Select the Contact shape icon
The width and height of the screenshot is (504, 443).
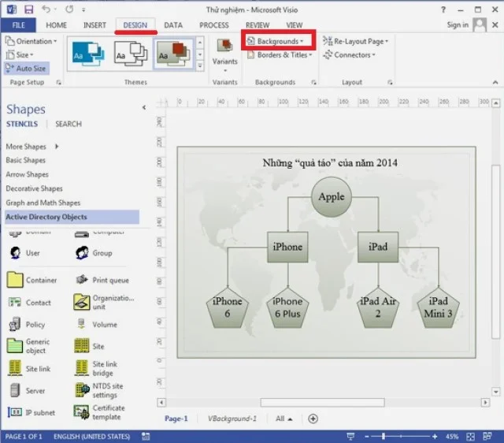14,302
